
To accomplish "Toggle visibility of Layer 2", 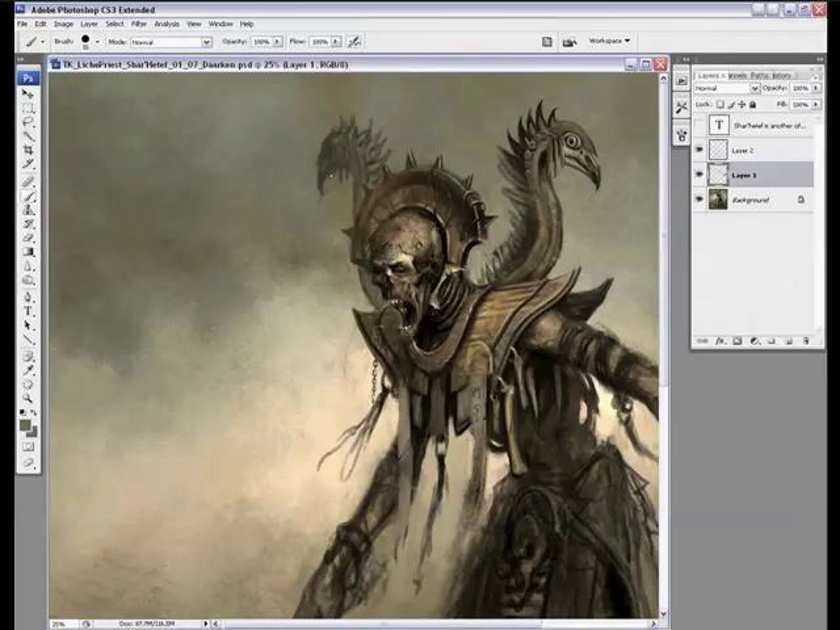I will (699, 150).
